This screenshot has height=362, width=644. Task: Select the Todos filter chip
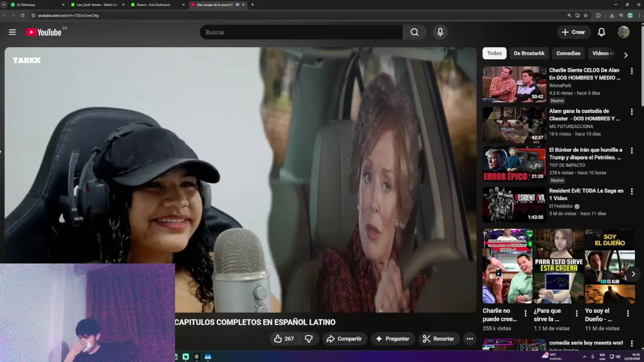pos(495,53)
